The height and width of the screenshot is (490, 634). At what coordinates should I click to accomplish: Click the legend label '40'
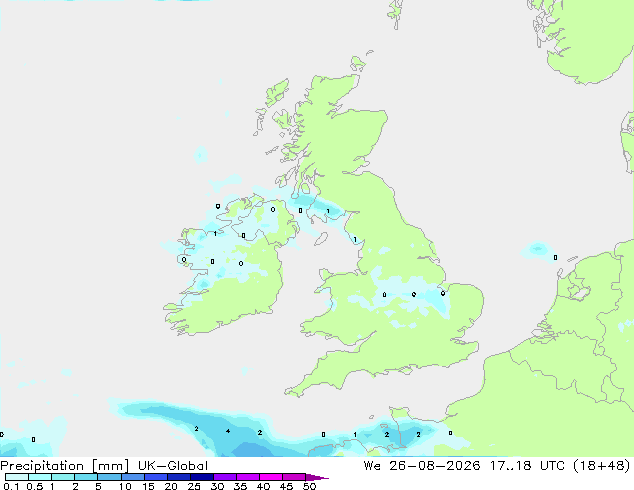[x=263, y=486]
